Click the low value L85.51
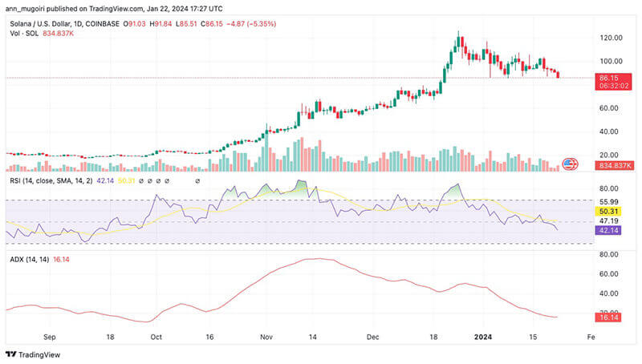 pos(186,24)
